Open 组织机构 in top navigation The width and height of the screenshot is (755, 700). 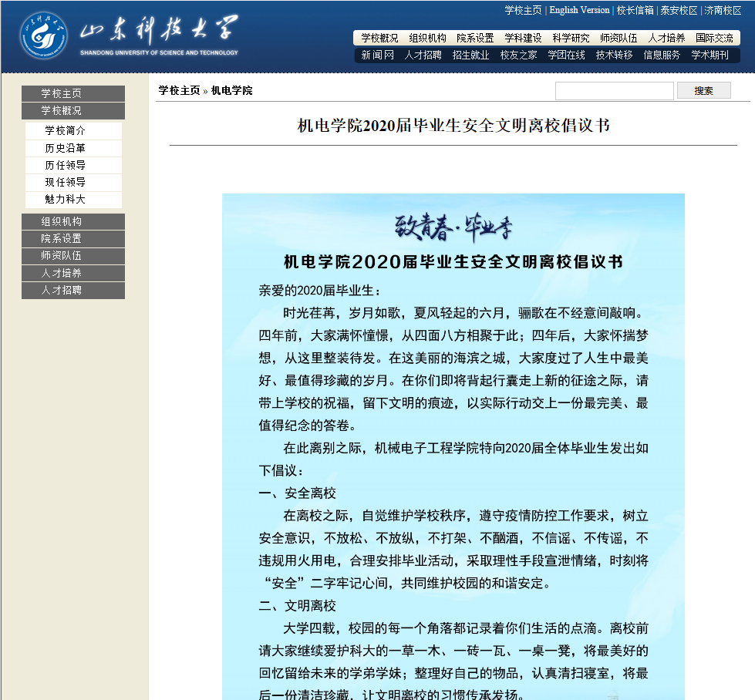click(427, 38)
